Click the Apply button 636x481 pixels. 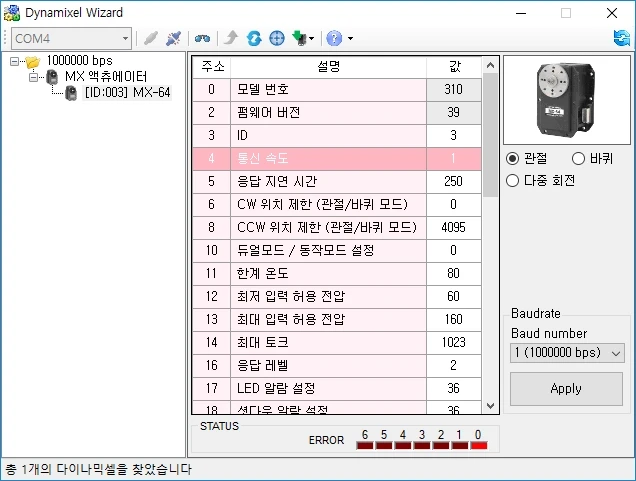pyautogui.click(x=566, y=388)
